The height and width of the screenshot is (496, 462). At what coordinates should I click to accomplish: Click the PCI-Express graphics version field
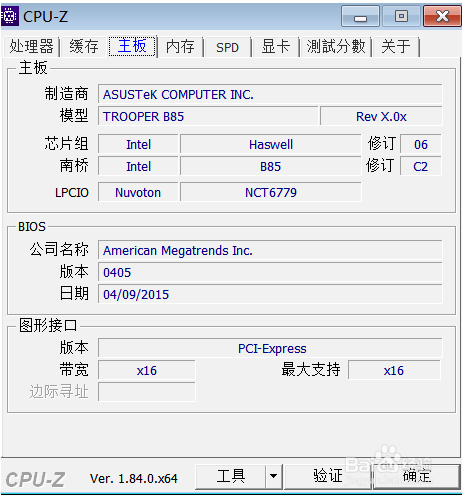click(270, 348)
